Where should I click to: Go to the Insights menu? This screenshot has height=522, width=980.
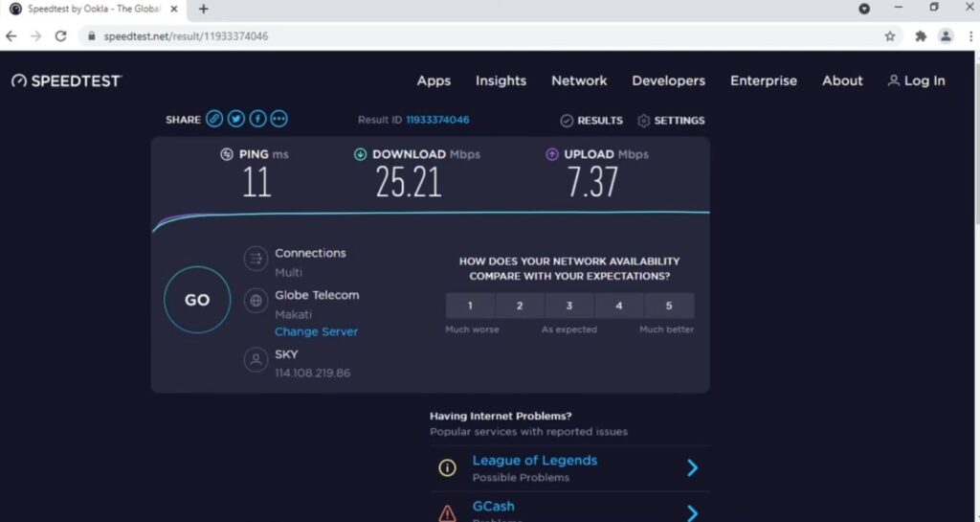click(501, 81)
